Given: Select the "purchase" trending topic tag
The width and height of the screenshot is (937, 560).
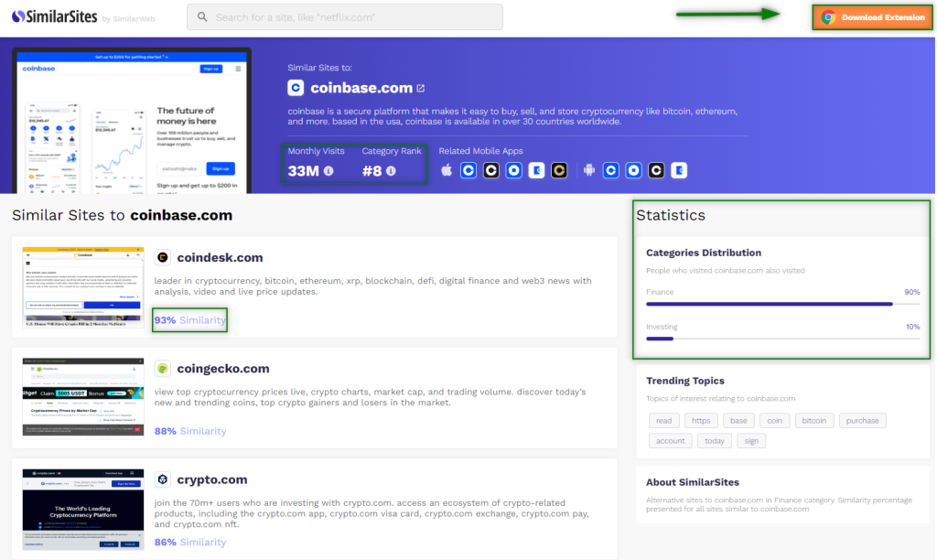Looking at the screenshot, I should coord(862,421).
